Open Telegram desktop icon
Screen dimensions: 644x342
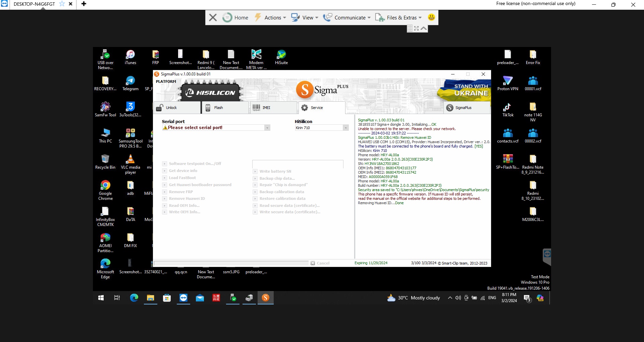pyautogui.click(x=130, y=83)
